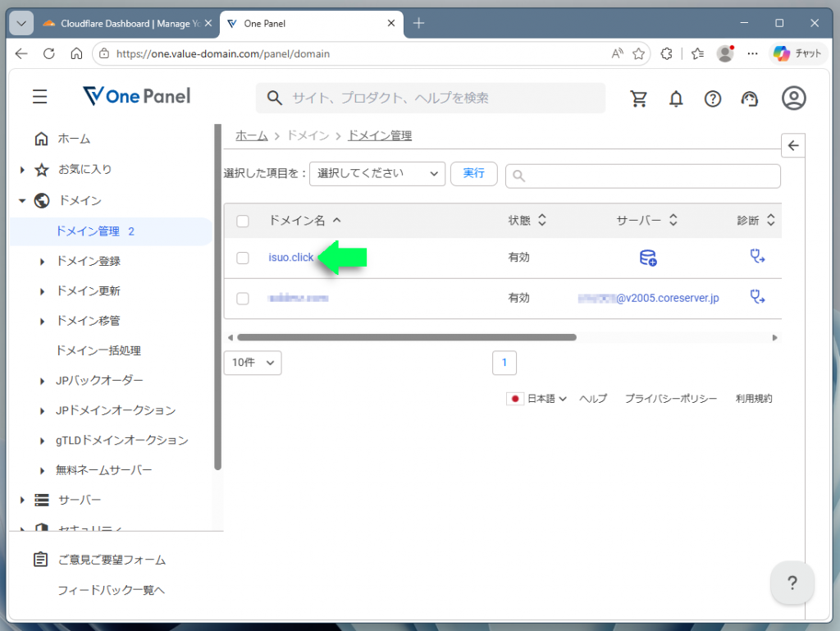This screenshot has height=631, width=840.
Task: Open the favorites list in toolbar
Action: coord(697,53)
